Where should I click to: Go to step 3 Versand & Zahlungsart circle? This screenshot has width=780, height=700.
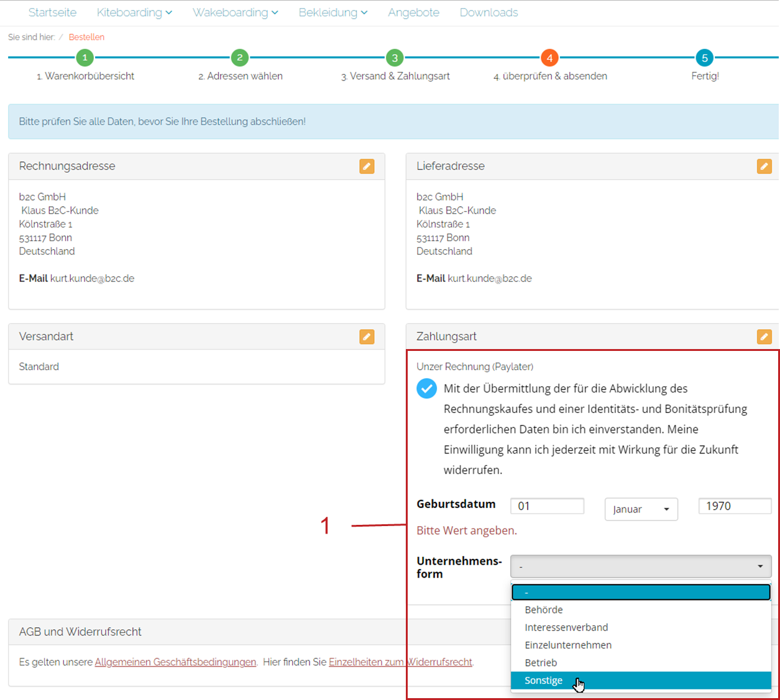[395, 58]
